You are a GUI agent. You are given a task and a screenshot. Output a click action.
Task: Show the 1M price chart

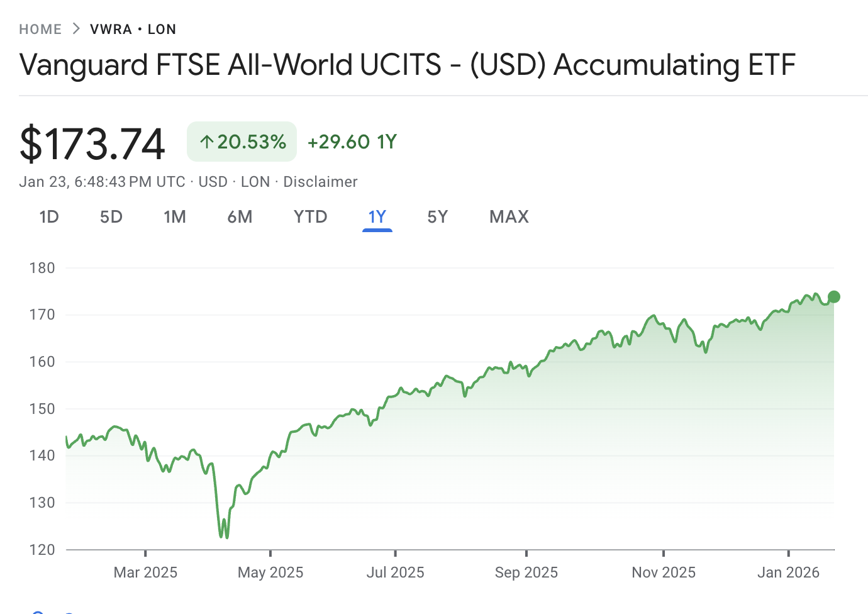[175, 217]
